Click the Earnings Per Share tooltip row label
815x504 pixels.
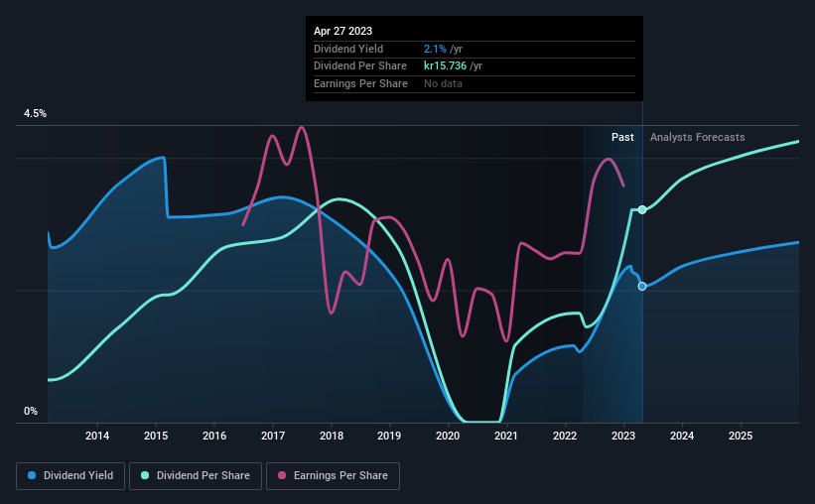360,83
